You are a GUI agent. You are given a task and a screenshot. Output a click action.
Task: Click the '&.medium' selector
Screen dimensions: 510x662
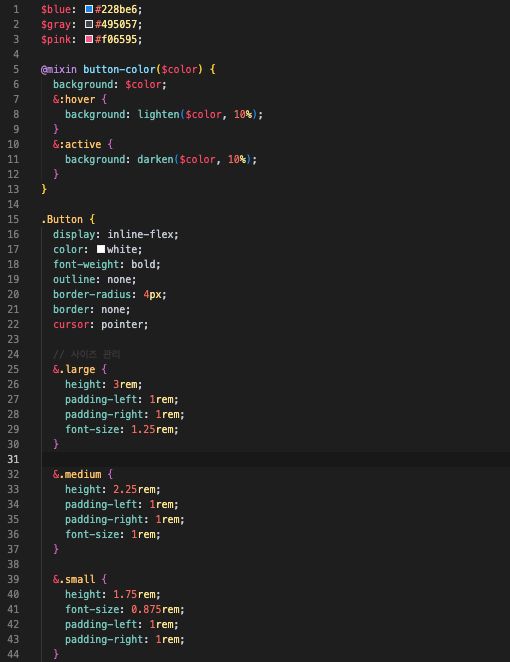77,474
